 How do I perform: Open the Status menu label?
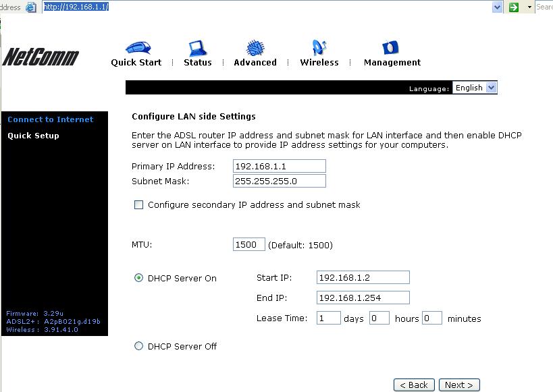197,62
